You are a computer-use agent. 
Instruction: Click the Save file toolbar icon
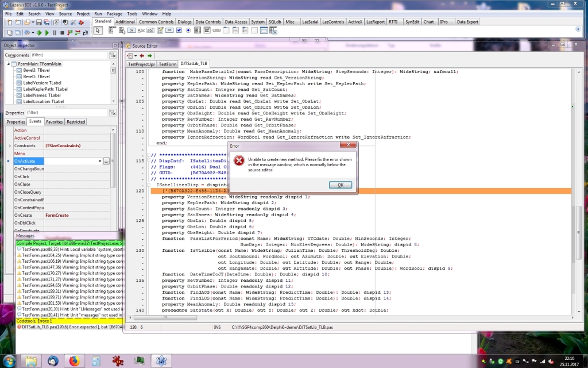[38, 22]
